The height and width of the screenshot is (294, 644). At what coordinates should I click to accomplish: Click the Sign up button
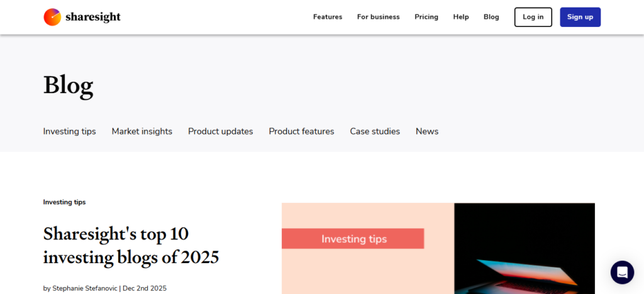580,17
